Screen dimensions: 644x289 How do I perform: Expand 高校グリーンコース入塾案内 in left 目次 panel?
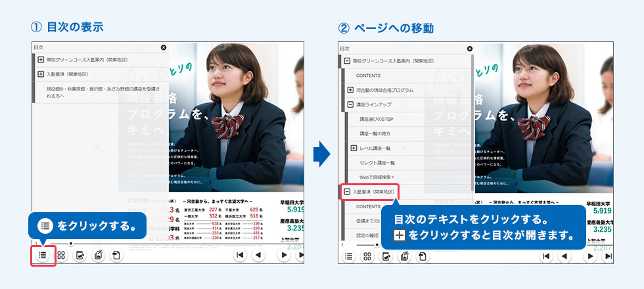coord(41,59)
